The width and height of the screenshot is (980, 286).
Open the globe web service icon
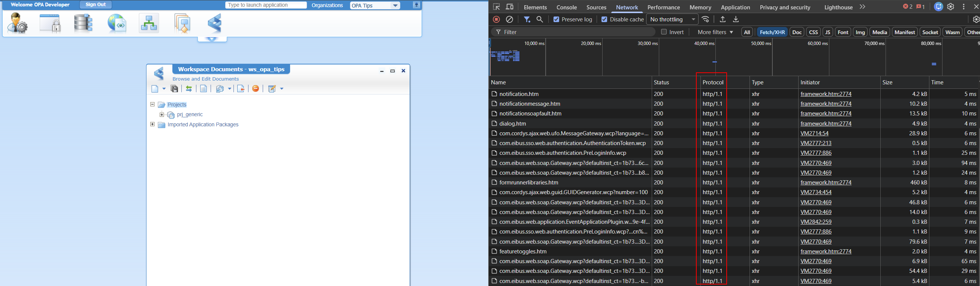[x=117, y=23]
